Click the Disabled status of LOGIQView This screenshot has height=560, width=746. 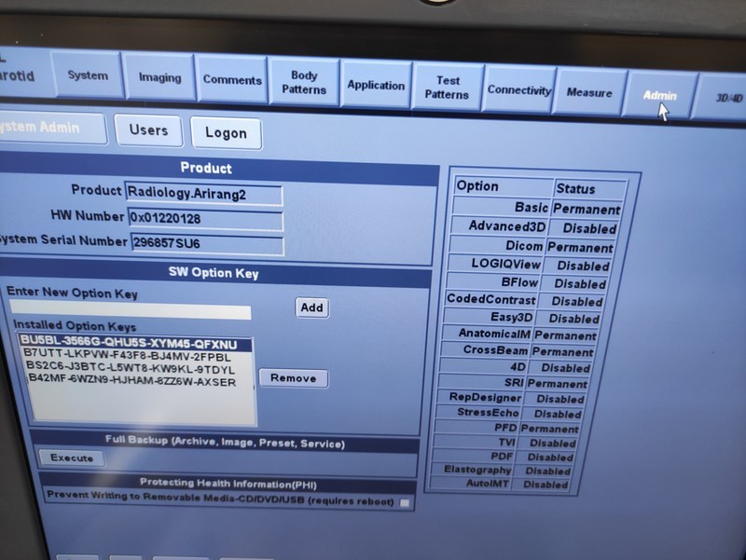point(583,266)
